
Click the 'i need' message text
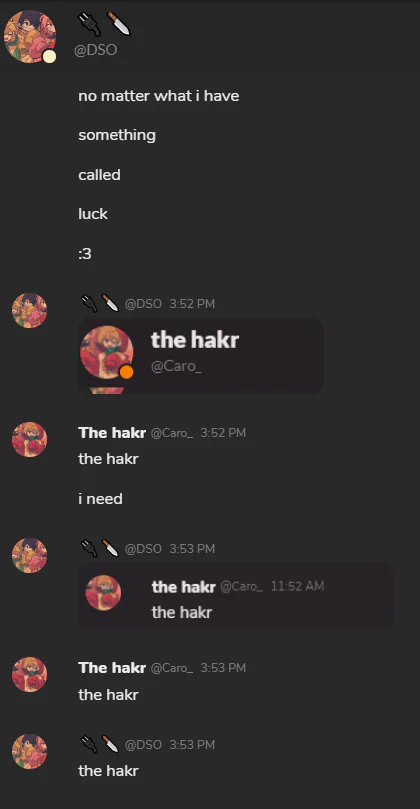click(x=101, y=499)
